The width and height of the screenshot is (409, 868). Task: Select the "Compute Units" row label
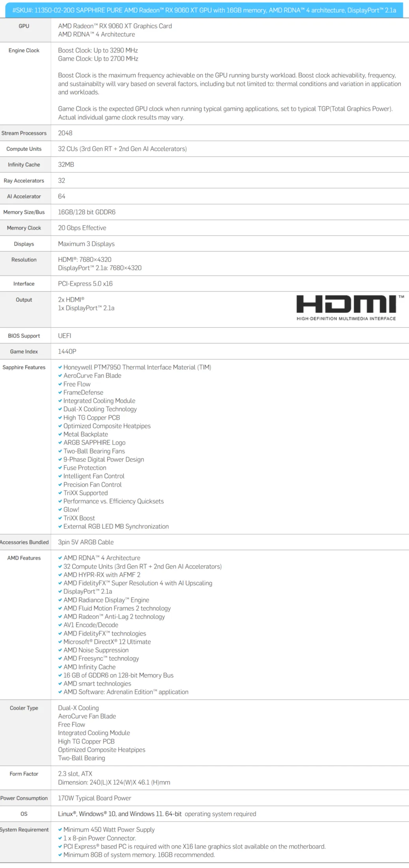click(24, 149)
